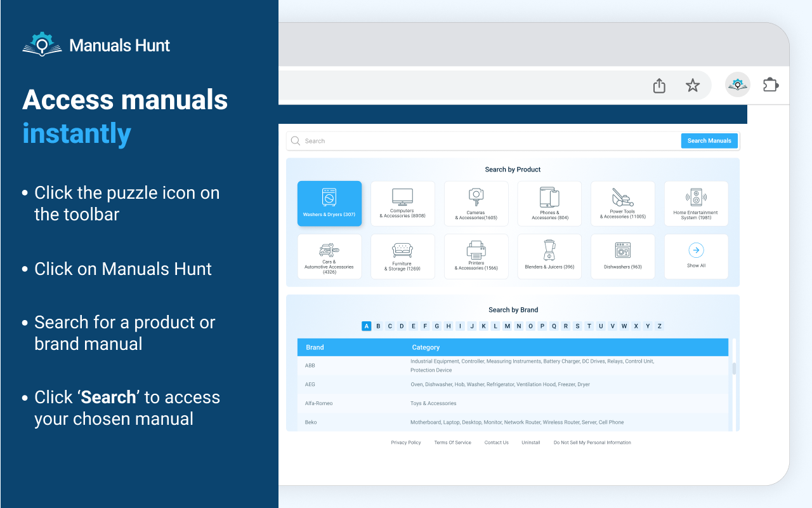The width and height of the screenshot is (812, 508).
Task: Open Manuals Hunt extension icon in toolbar
Action: [737, 84]
